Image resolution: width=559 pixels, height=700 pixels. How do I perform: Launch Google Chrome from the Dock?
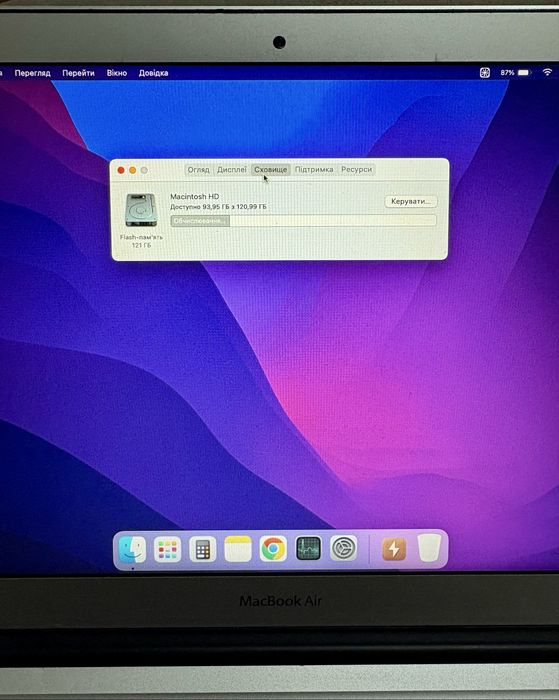tap(273, 549)
